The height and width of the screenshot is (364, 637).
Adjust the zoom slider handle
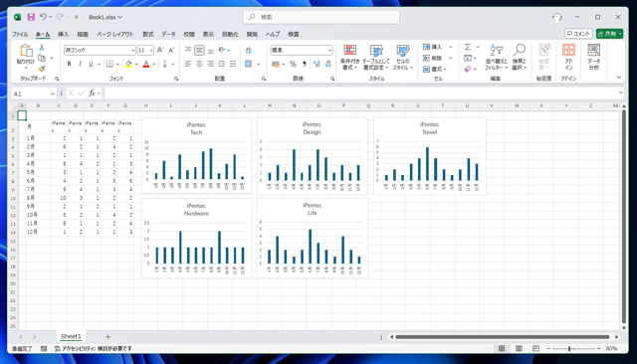coord(569,348)
